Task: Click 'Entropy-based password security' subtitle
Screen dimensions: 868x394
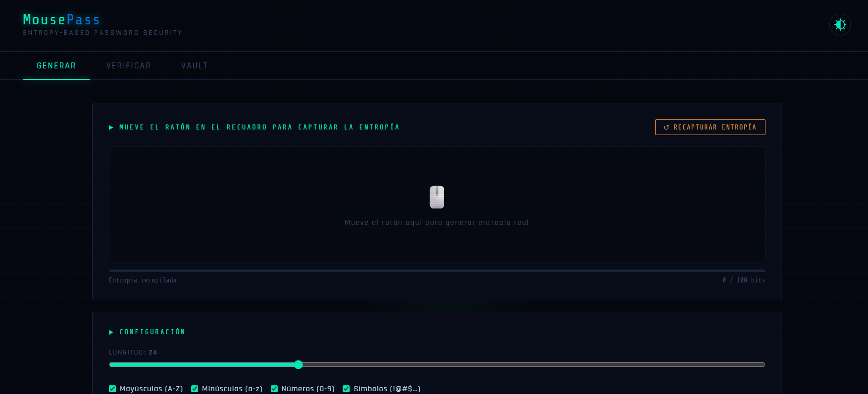Action: [103, 33]
